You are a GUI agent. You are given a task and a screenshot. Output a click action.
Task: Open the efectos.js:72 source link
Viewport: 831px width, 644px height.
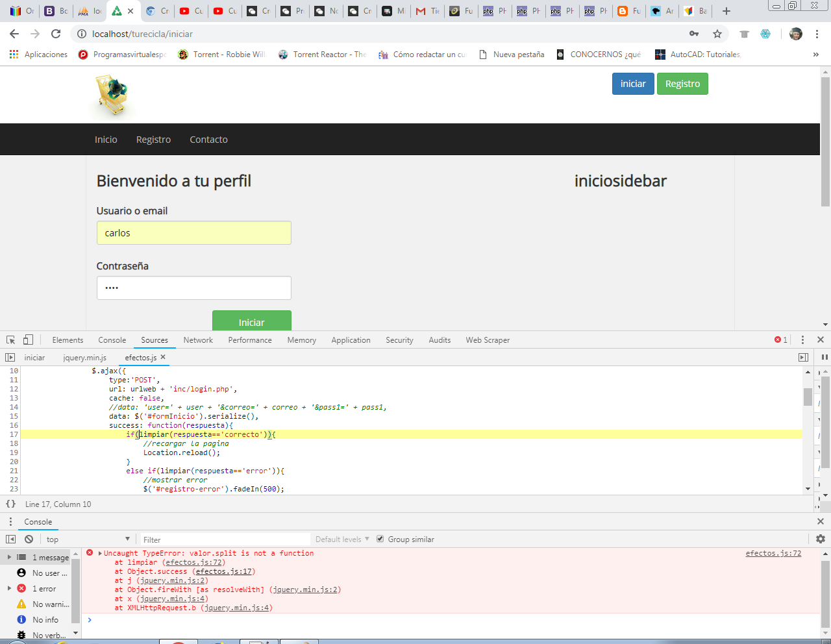coord(773,553)
